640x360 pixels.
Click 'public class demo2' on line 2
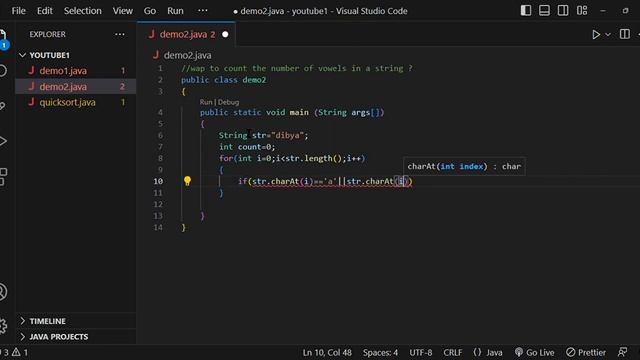[x=223, y=80]
